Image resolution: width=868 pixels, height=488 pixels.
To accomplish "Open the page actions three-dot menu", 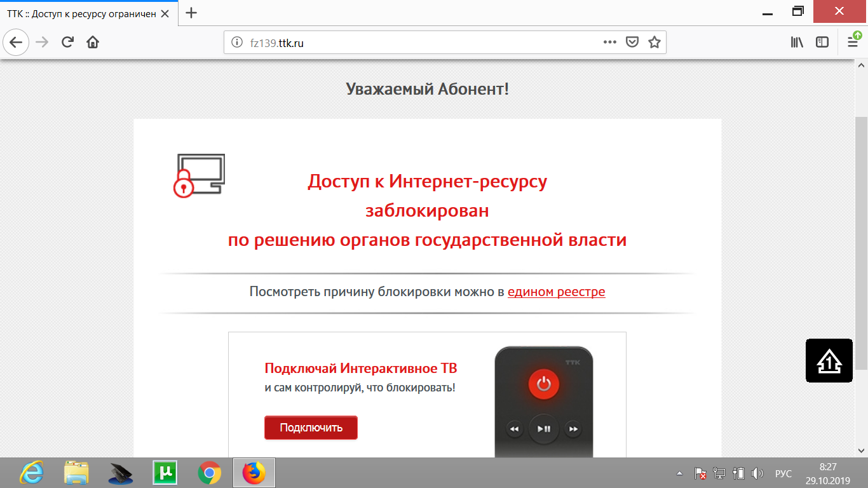I will click(609, 43).
